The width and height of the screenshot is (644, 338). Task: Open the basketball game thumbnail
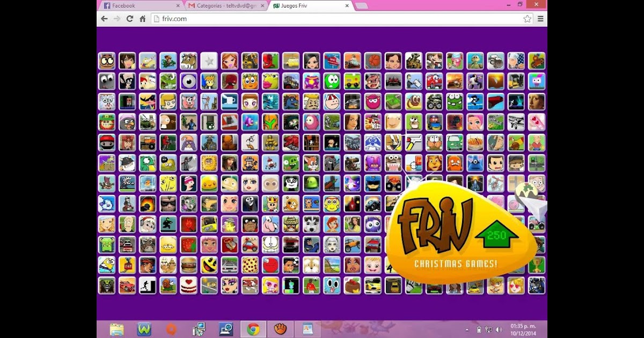coord(373,61)
